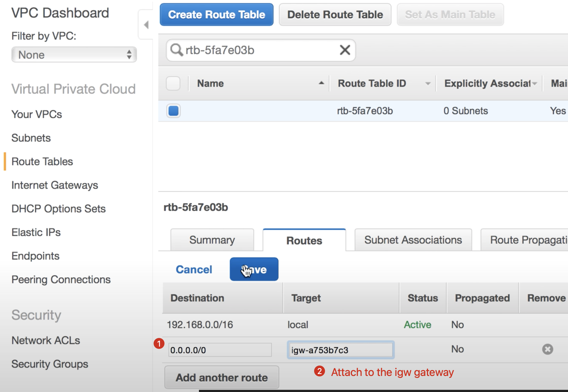Screen dimensions: 568x392
Task: Open Endpoints in sidebar
Action: click(35, 256)
